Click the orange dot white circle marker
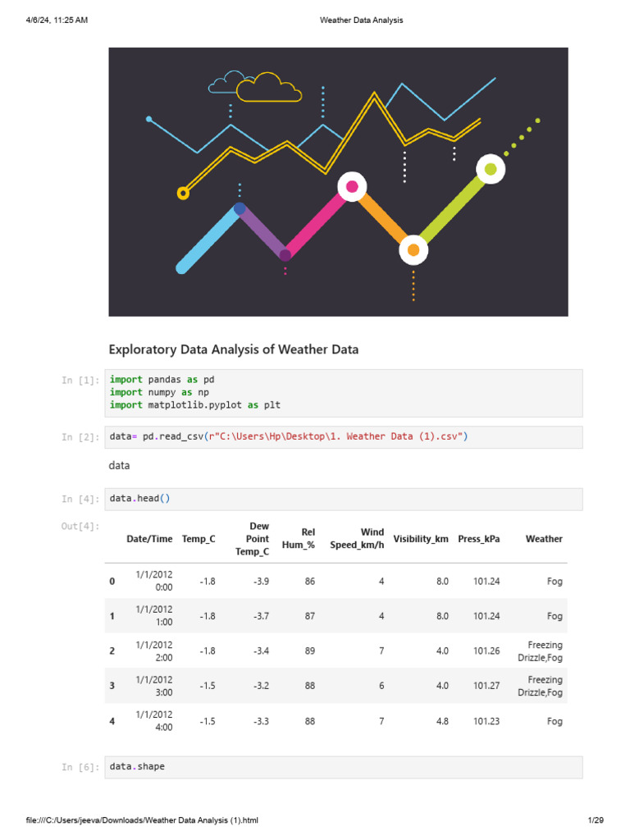The height and width of the screenshot is (840, 630). coord(413,249)
